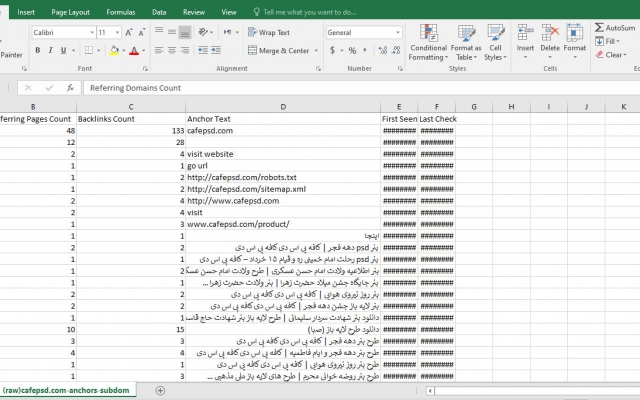640x400 pixels.
Task: Click the Borders icon
Action: point(89,50)
